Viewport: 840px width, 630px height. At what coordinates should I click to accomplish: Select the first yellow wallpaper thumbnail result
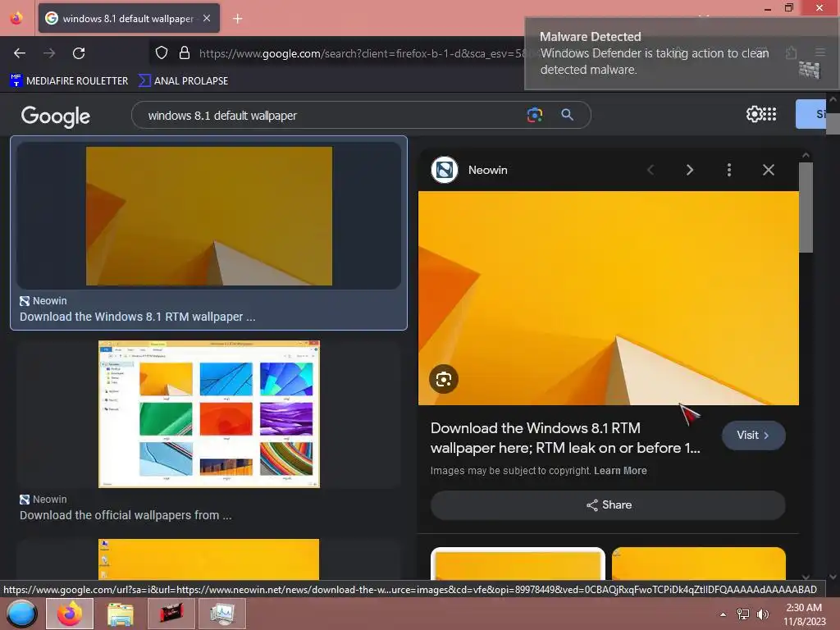pos(209,216)
